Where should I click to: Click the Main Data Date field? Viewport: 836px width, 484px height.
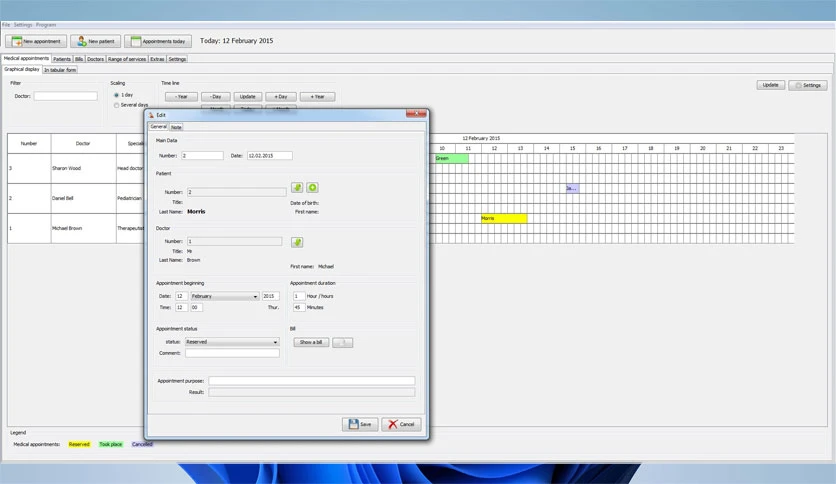tap(270, 156)
